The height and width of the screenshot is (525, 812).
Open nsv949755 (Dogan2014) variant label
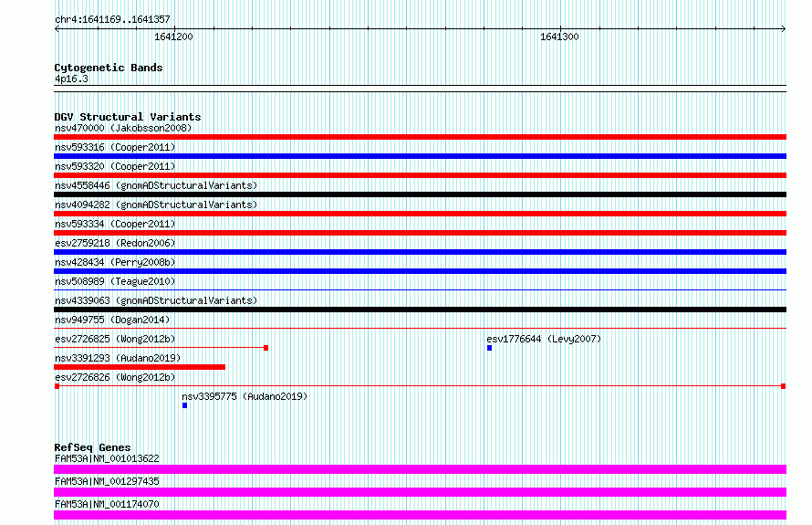[112, 320]
